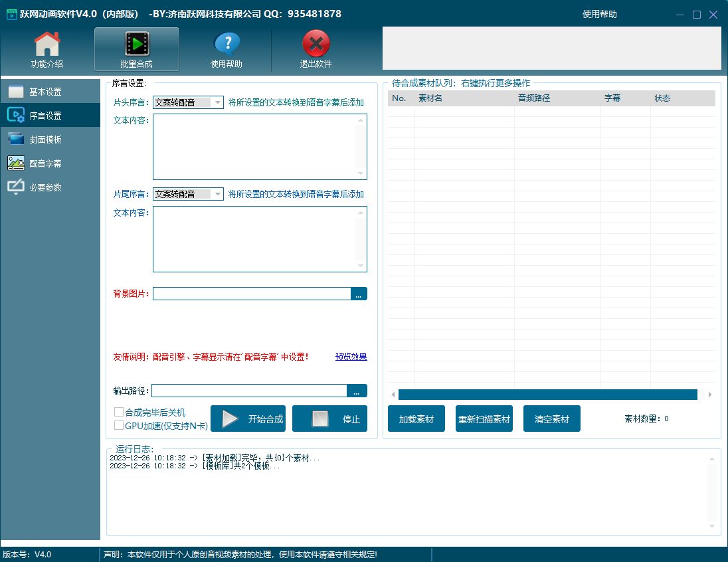Click 使用帮助 in the title bar

[599, 14]
